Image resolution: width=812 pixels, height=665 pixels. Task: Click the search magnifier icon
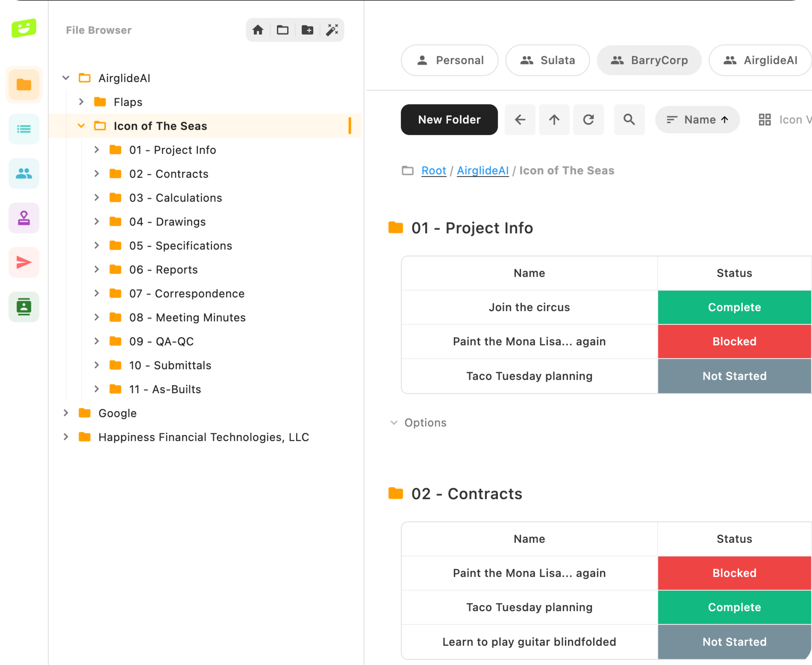click(x=629, y=119)
